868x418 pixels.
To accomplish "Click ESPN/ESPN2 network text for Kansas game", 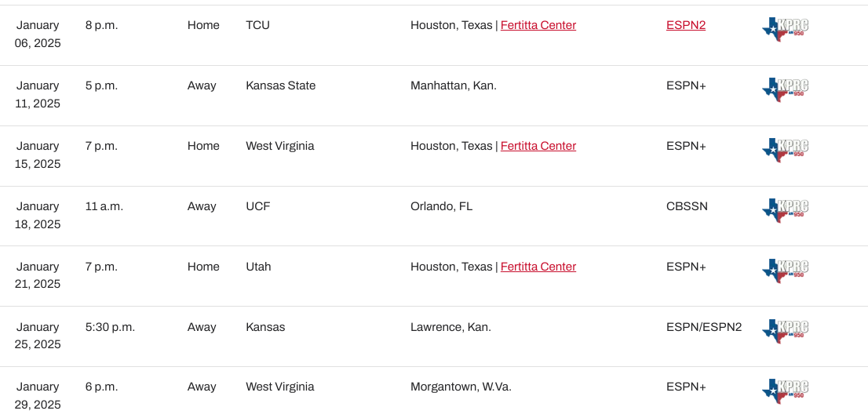I will pyautogui.click(x=704, y=327).
